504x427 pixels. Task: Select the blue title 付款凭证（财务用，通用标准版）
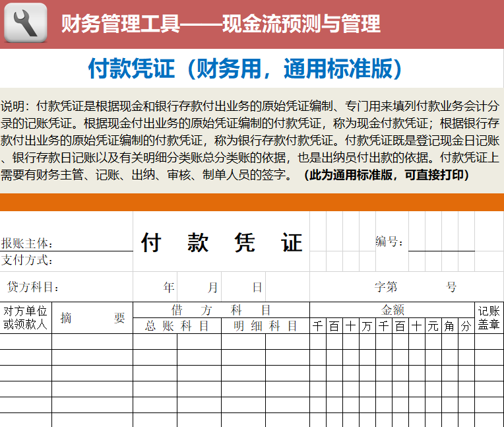coord(245,69)
